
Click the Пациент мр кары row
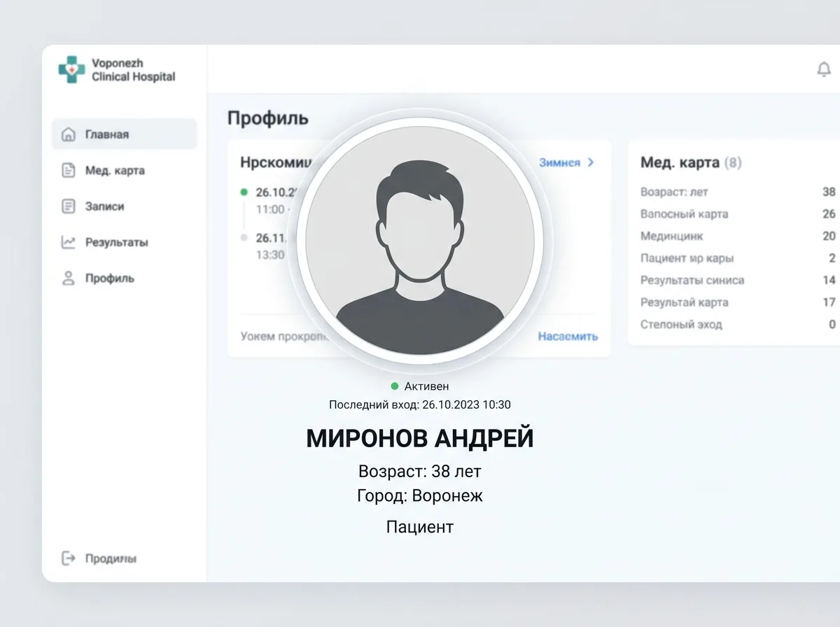point(738,258)
